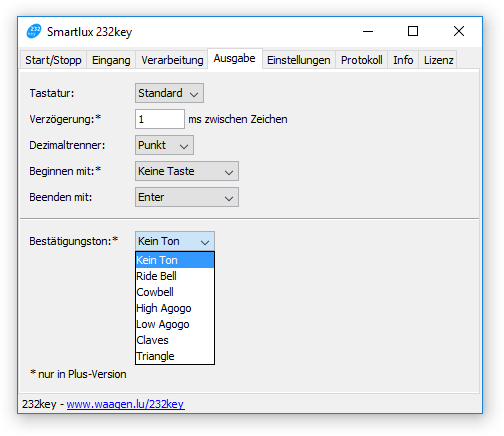The height and width of the screenshot is (436, 504).
Task: Open the Eingang tab
Action: pos(111,60)
